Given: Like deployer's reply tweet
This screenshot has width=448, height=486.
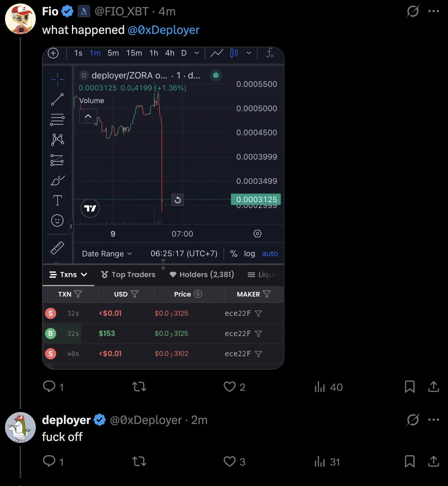Looking at the screenshot, I should pyautogui.click(x=230, y=461).
